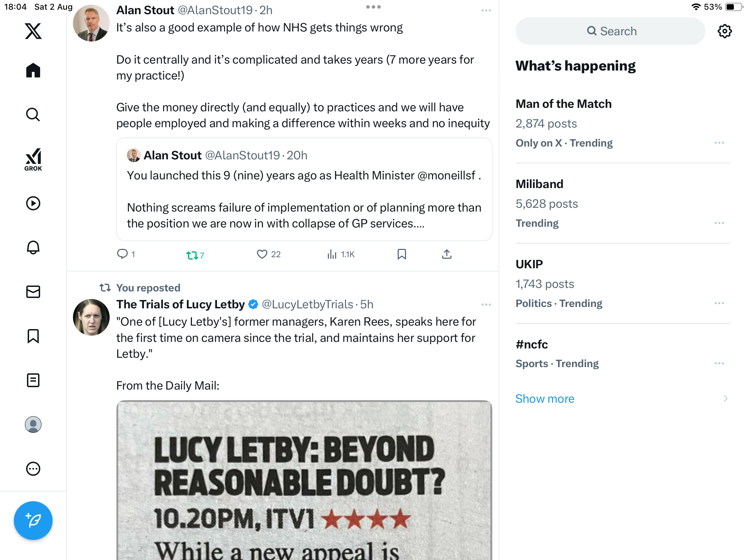Tap the compose post button

pyautogui.click(x=33, y=521)
